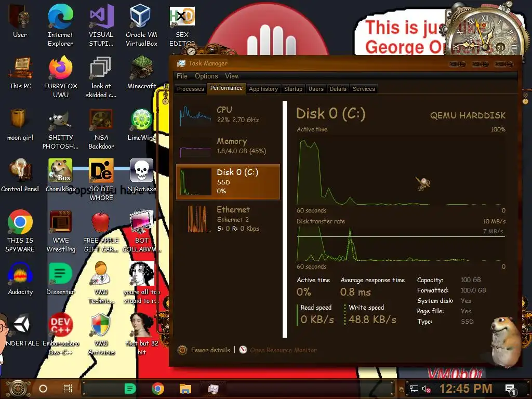Click the Disk transfer rate graph
Viewport: 532px width, 399px height.
click(401, 244)
